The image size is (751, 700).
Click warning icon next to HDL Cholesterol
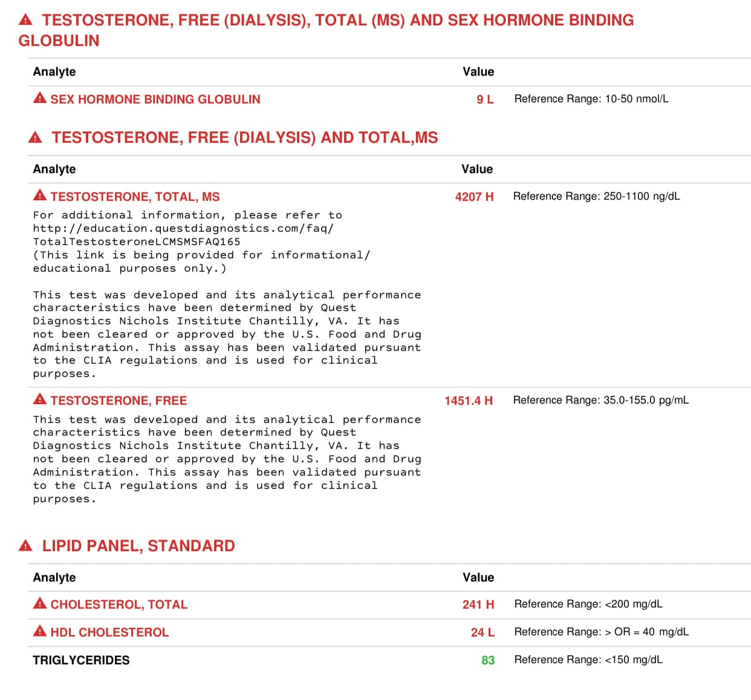[40, 631]
